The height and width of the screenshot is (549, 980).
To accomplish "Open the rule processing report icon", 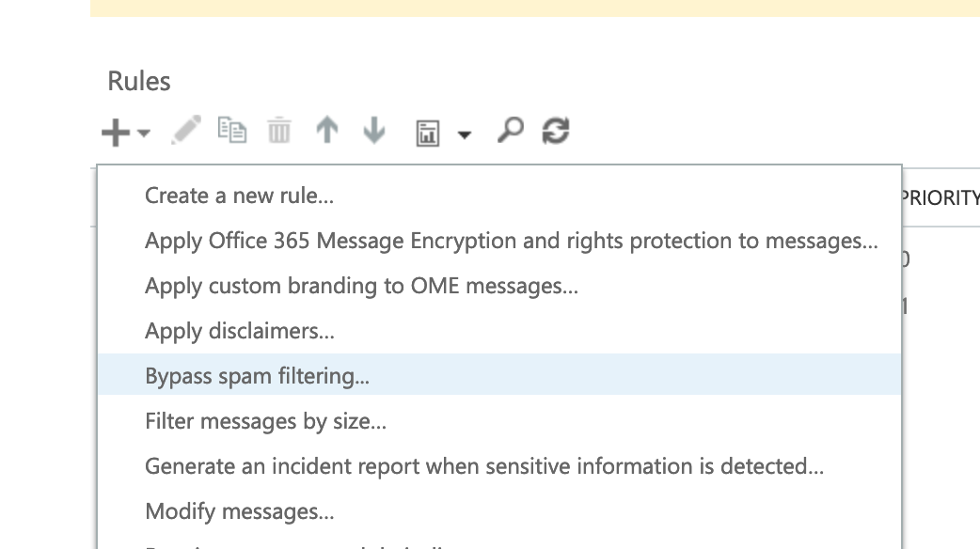I will click(426, 131).
